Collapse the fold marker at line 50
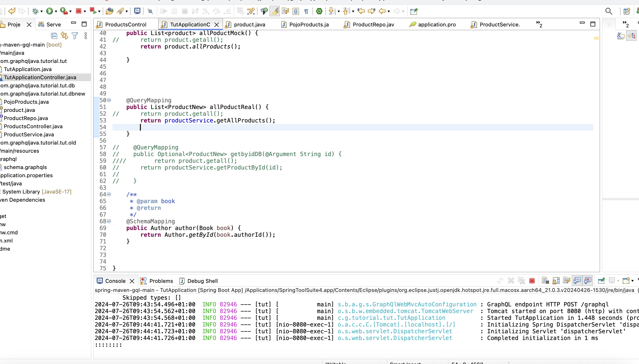This screenshot has width=639, height=364. (x=109, y=100)
